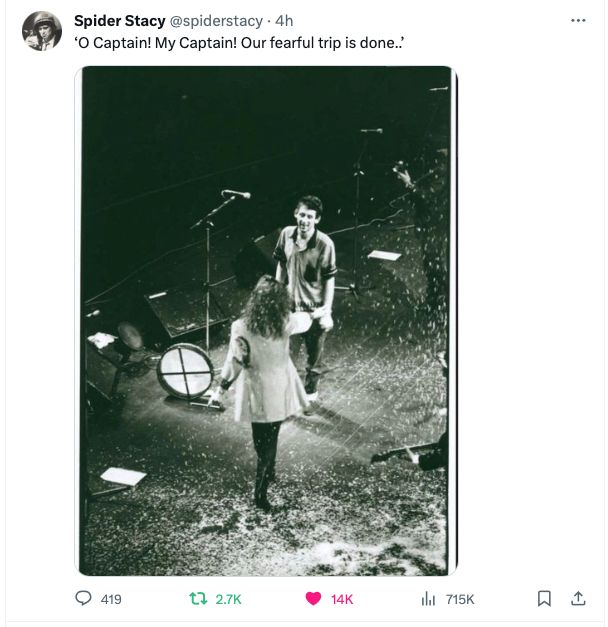Click the drum on the stage floor

[186, 370]
